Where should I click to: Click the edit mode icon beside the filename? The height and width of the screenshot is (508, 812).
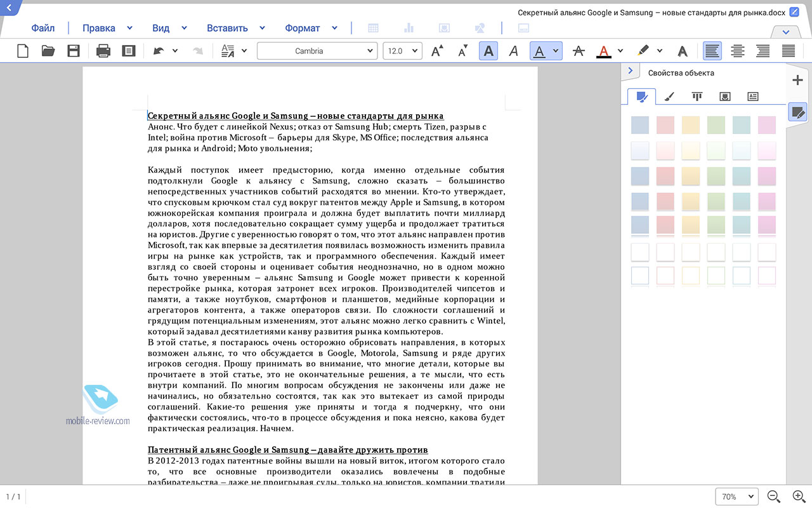pos(794,12)
